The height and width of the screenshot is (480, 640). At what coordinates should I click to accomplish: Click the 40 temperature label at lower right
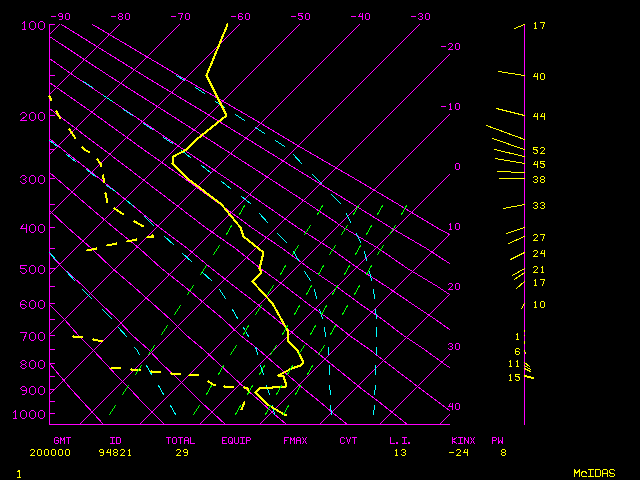pyautogui.click(x=454, y=407)
